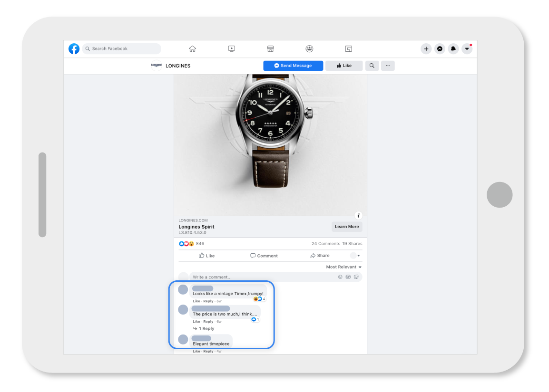Open the account menu down arrow
This screenshot has height=392, width=549.
(467, 48)
